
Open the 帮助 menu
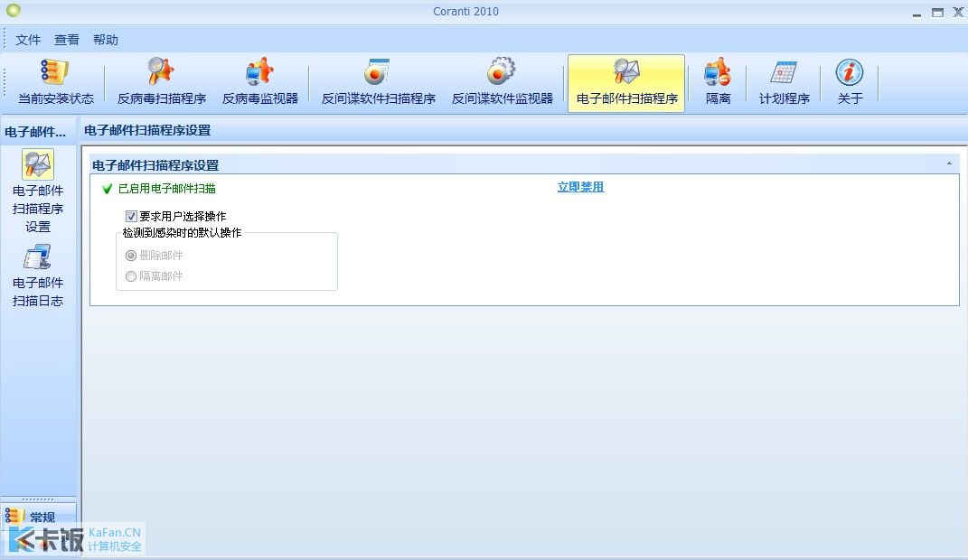click(x=106, y=40)
